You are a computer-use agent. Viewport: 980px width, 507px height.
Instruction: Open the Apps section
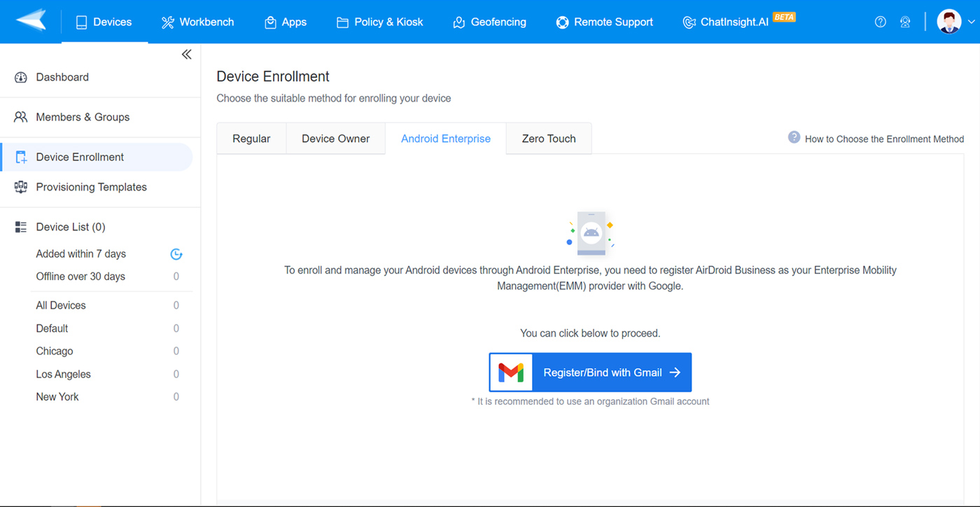[x=286, y=22]
